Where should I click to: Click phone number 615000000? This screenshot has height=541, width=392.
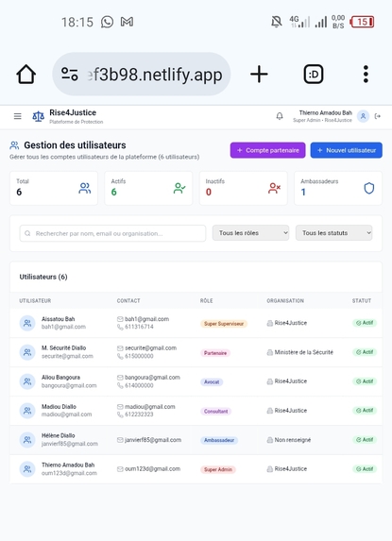point(139,356)
